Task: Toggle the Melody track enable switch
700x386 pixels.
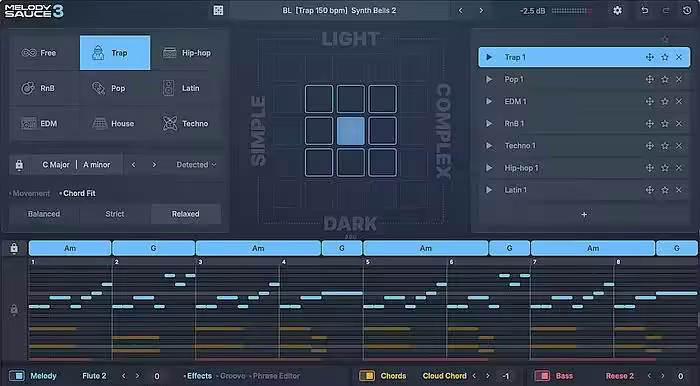Action: coord(17,376)
